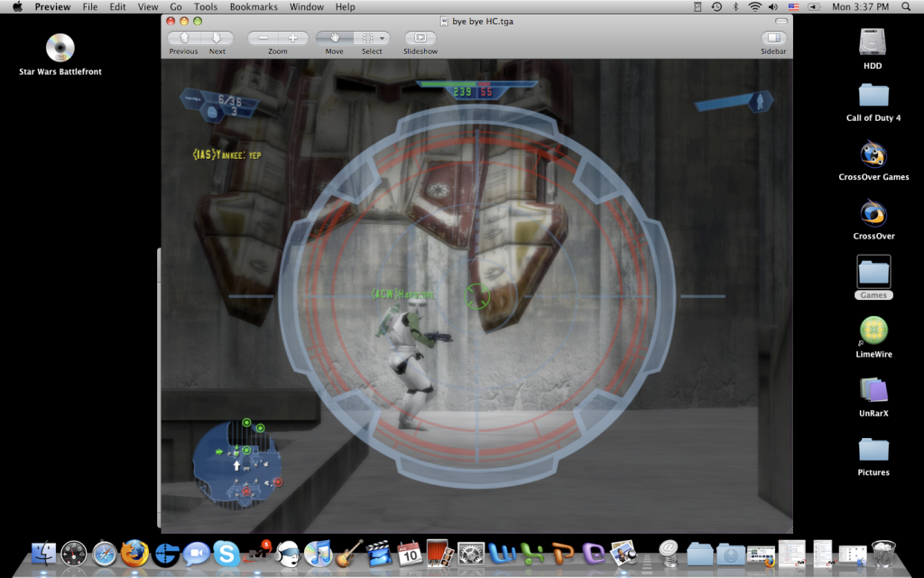Open Spotlight search magnifier
This screenshot has width=924, height=578.
click(906, 7)
